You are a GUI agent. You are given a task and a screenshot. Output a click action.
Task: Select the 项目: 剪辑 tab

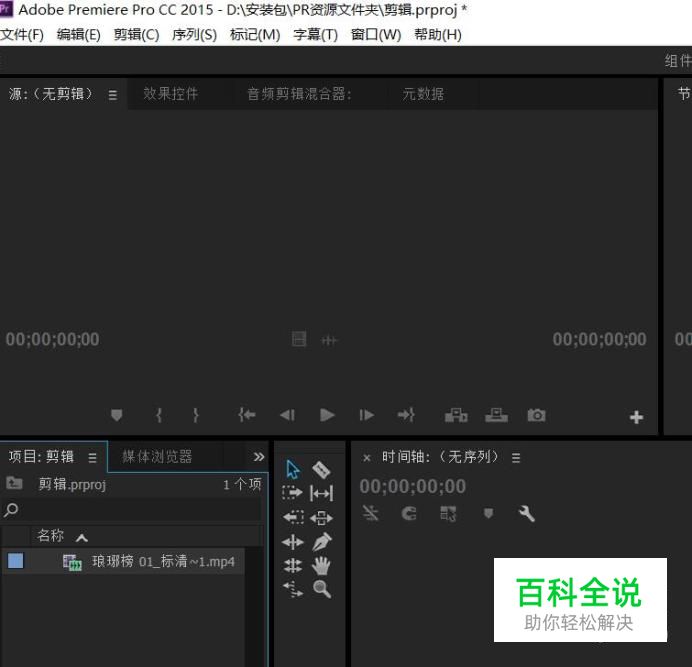pyautogui.click(x=41, y=456)
